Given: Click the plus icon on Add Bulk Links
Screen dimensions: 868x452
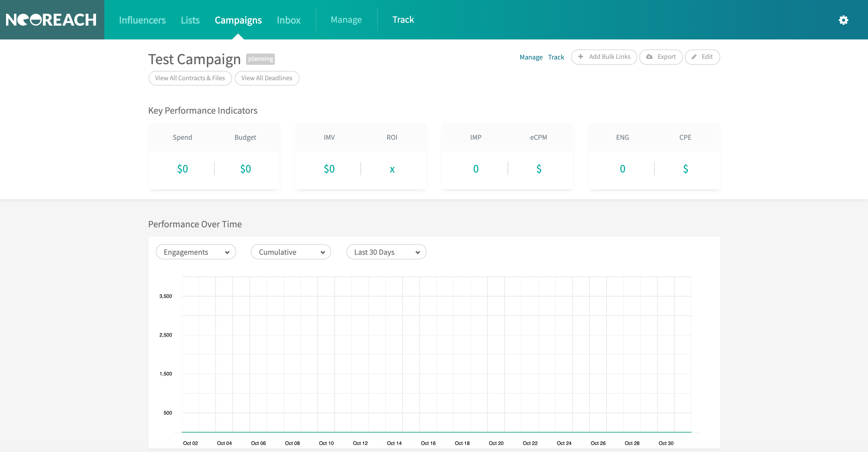Looking at the screenshot, I should tap(580, 56).
